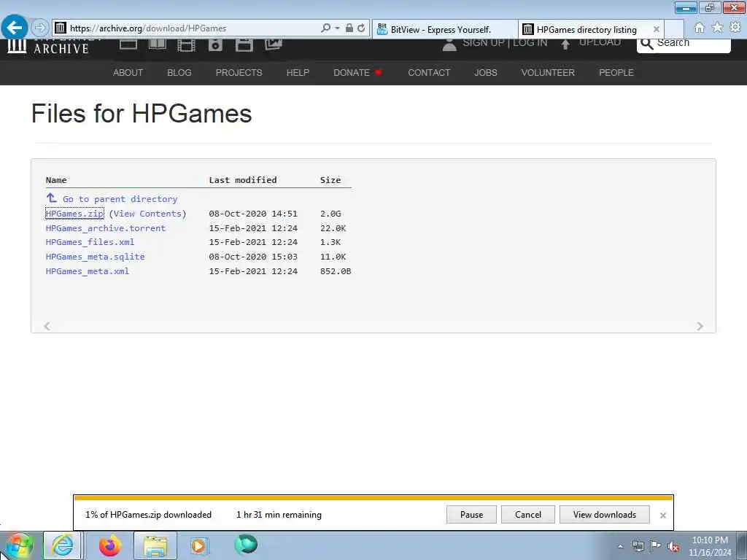Click the right scroll arrow of file listing
The height and width of the screenshot is (560, 747).
[700, 326]
